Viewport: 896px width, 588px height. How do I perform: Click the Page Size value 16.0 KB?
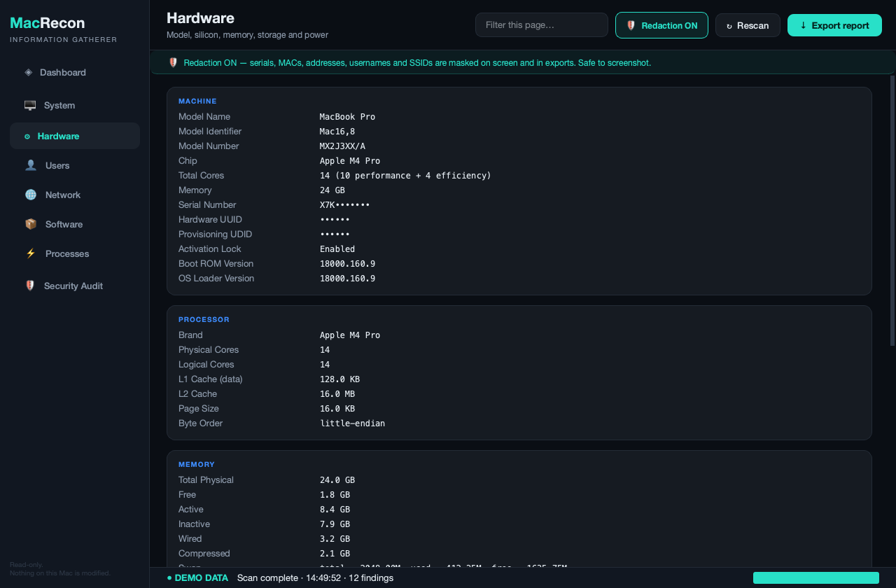pyautogui.click(x=337, y=409)
